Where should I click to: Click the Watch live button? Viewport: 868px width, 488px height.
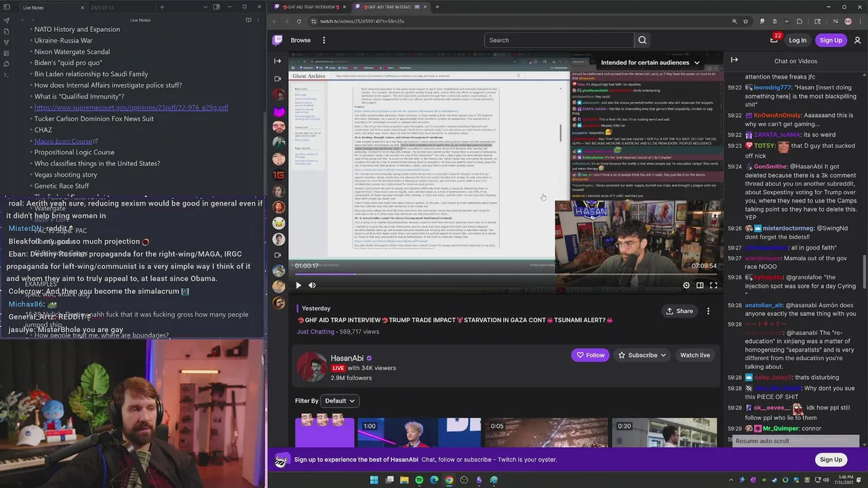pyautogui.click(x=695, y=355)
